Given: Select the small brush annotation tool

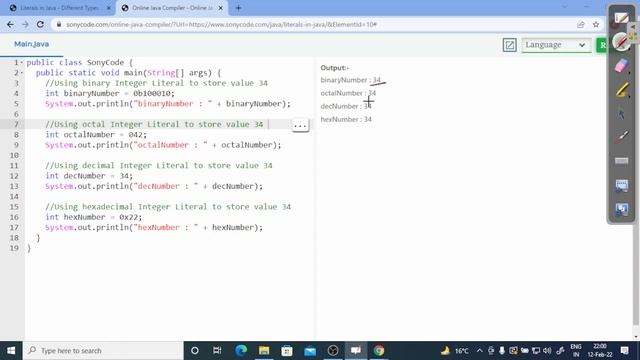Looking at the screenshot, I should (x=622, y=136).
